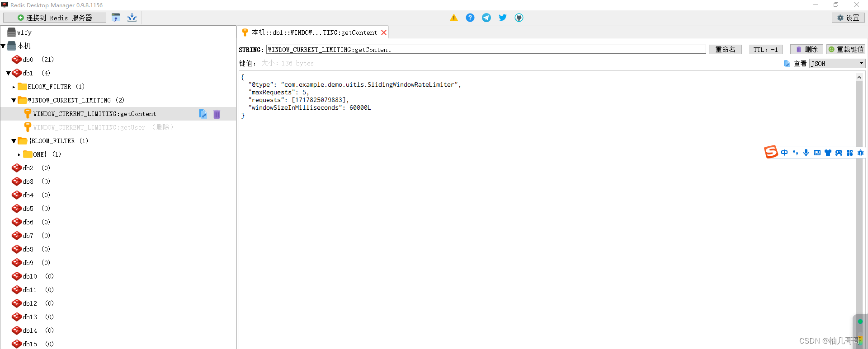Click the key name input field

486,50
